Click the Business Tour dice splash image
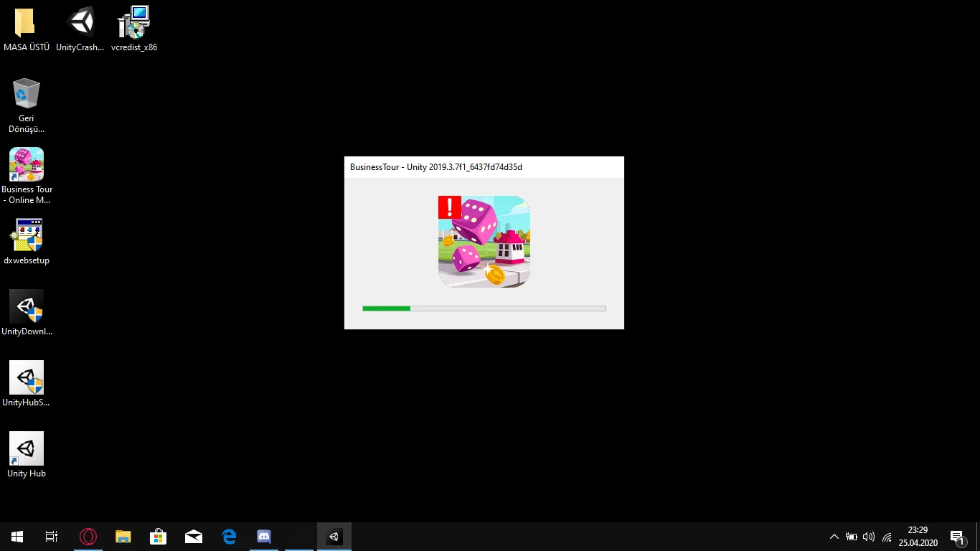 (484, 242)
